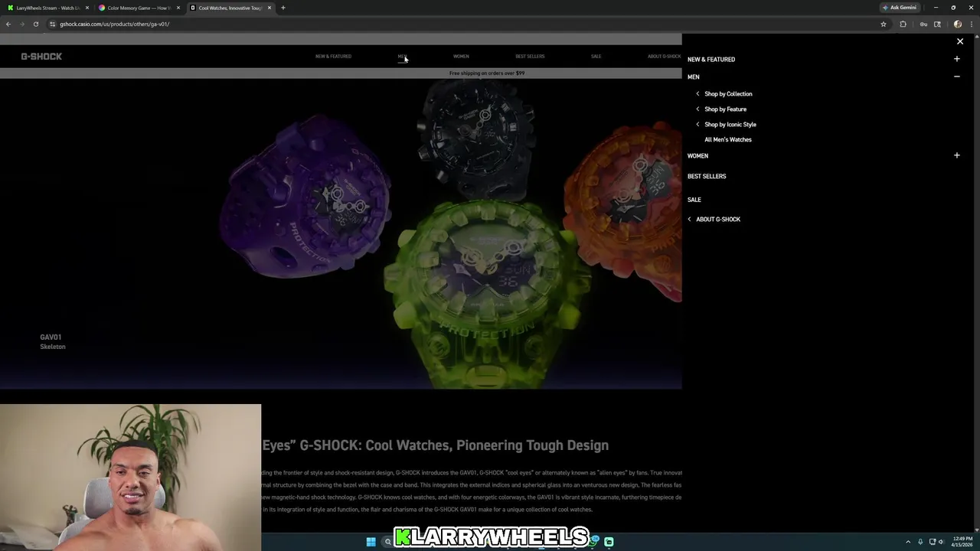Close the LarryWheels Stream tab
The image size is (980, 551).
(x=87, y=8)
